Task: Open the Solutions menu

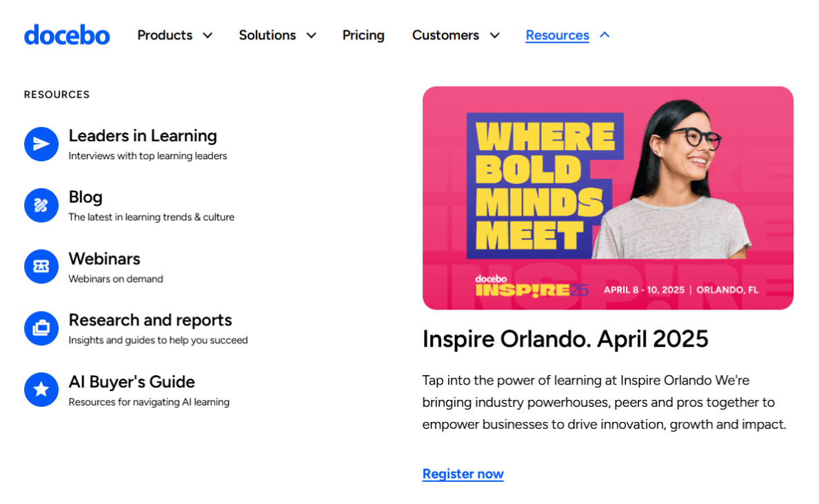Action: click(x=267, y=35)
